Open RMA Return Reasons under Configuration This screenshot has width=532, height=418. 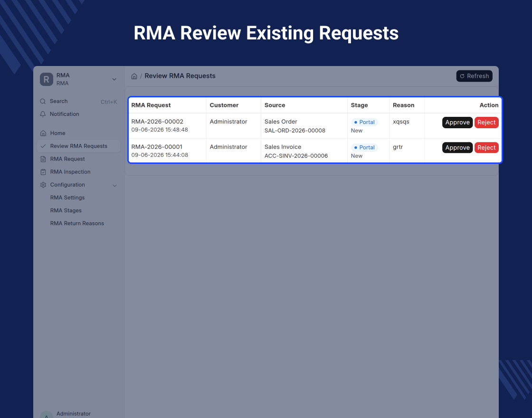pyautogui.click(x=77, y=224)
